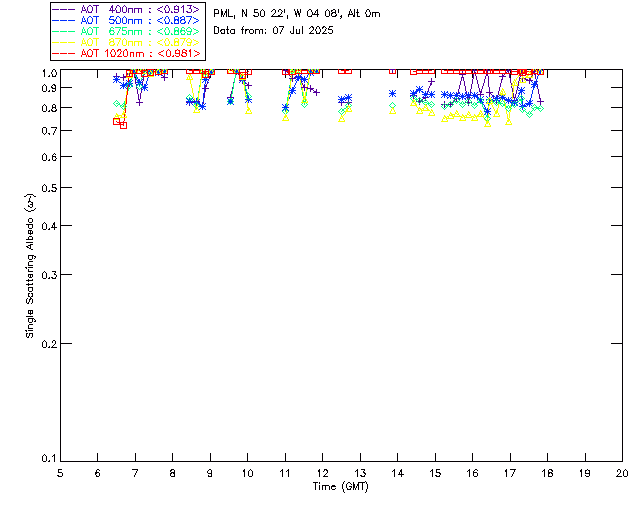The image size is (640, 512).
Task: Click the x-axis label 6
Action: (98, 473)
